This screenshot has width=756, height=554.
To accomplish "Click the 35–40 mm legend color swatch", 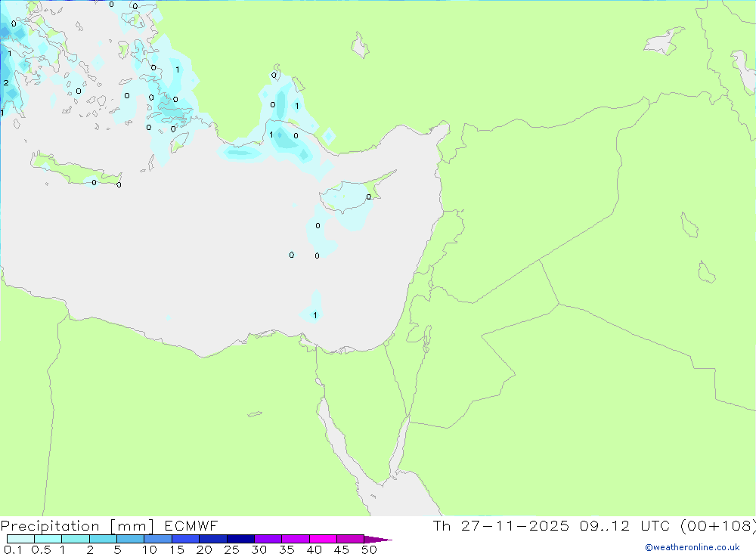I will point(295,539).
